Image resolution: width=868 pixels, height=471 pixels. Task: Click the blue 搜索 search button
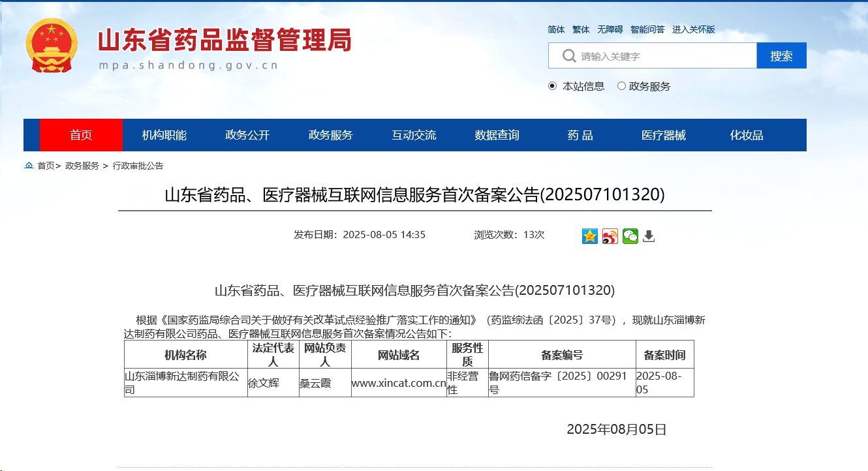point(781,55)
